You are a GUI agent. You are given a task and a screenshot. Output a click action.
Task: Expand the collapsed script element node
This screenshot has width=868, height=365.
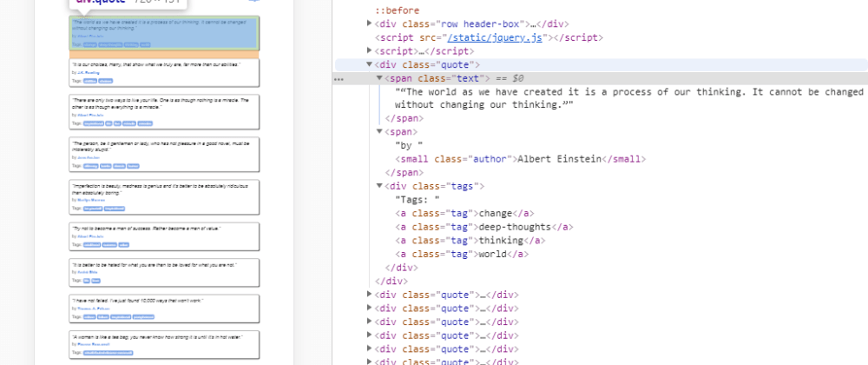pos(371,51)
